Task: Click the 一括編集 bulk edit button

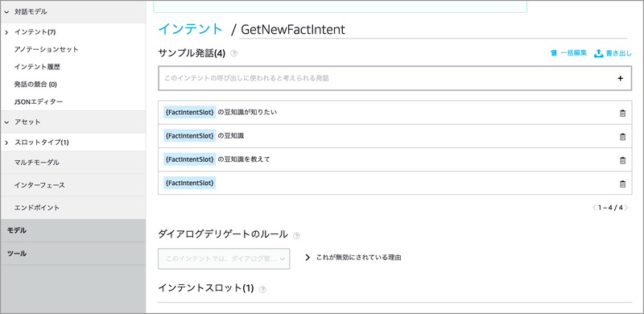Action: 569,53
